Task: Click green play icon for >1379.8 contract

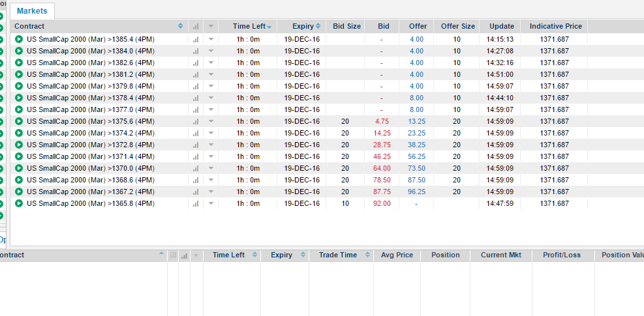Action: [x=18, y=86]
